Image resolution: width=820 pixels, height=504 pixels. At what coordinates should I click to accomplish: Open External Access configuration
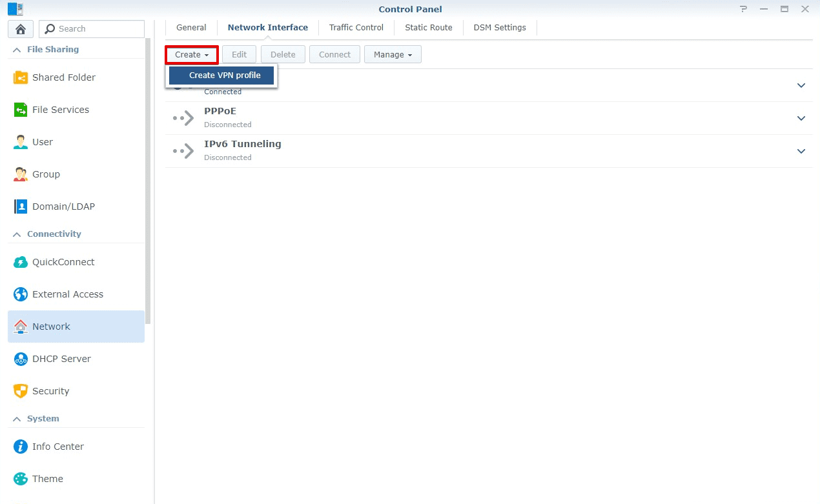coord(68,294)
